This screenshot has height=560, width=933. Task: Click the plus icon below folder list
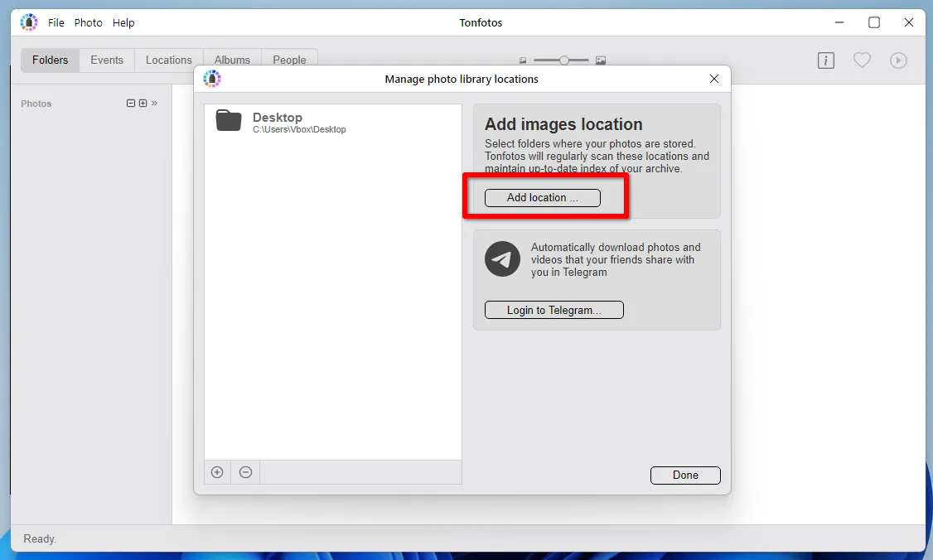pyautogui.click(x=217, y=472)
